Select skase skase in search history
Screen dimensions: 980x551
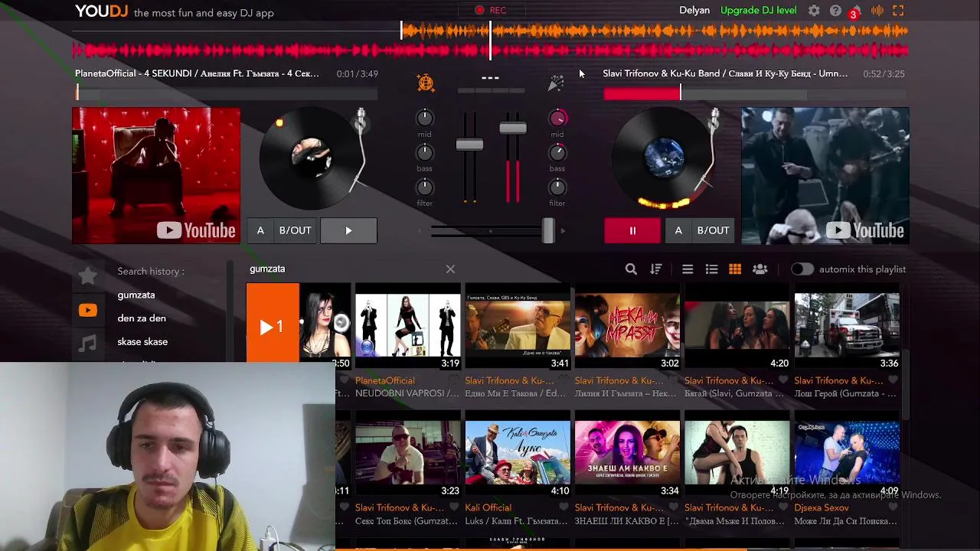142,342
